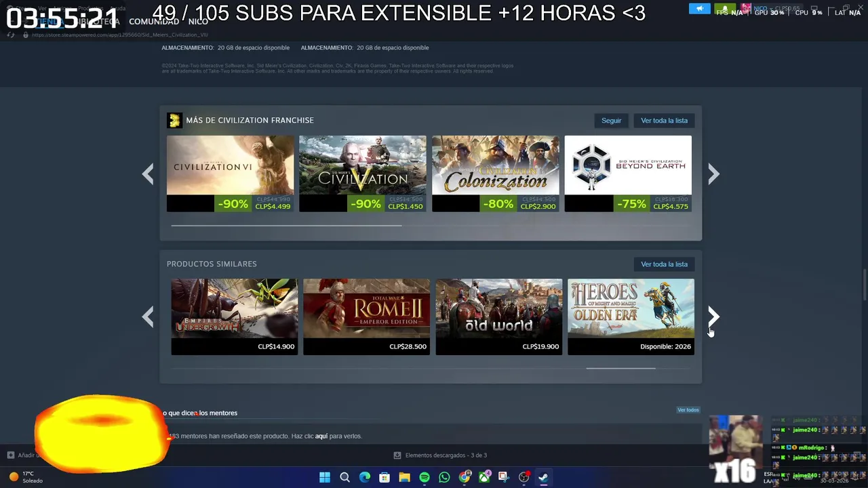Click the Steam announcements megaphone icon
868x488 pixels.
[700, 9]
